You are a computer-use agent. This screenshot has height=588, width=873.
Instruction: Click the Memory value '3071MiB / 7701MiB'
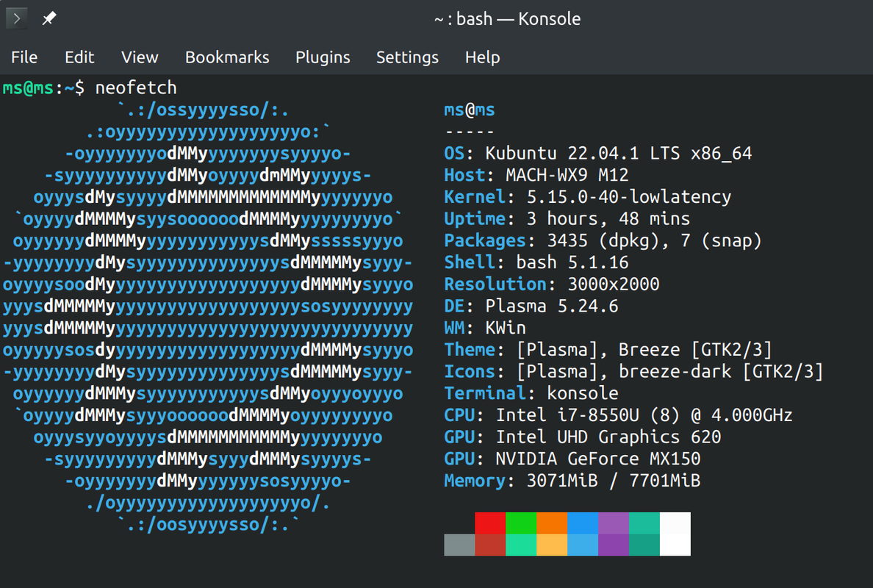(x=614, y=481)
